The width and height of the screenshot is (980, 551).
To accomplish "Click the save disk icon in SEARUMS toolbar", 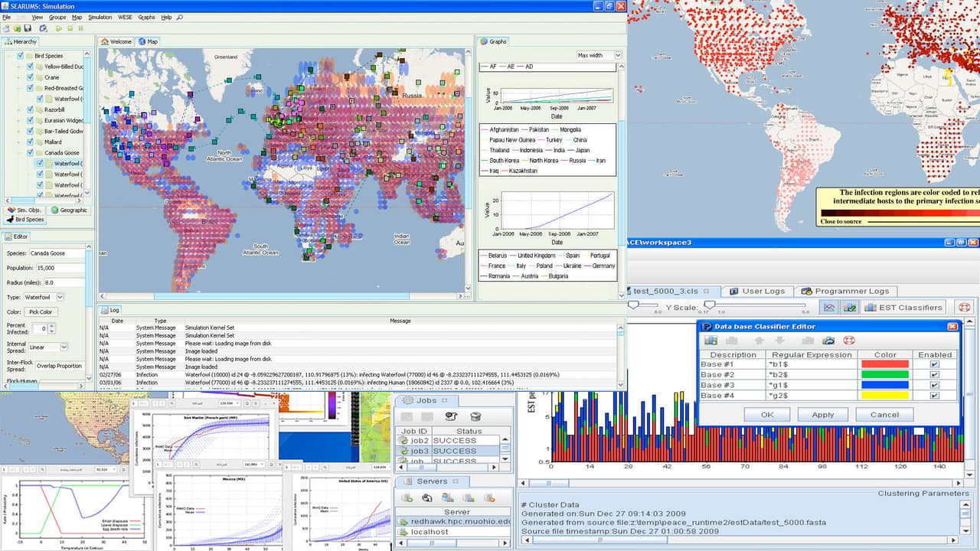I will pos(28,28).
